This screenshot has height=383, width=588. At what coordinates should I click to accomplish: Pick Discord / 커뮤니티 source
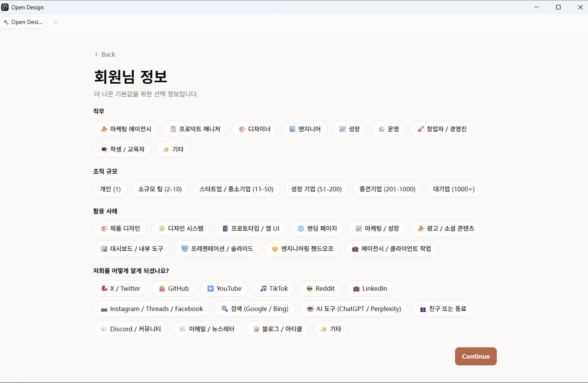tap(131, 329)
